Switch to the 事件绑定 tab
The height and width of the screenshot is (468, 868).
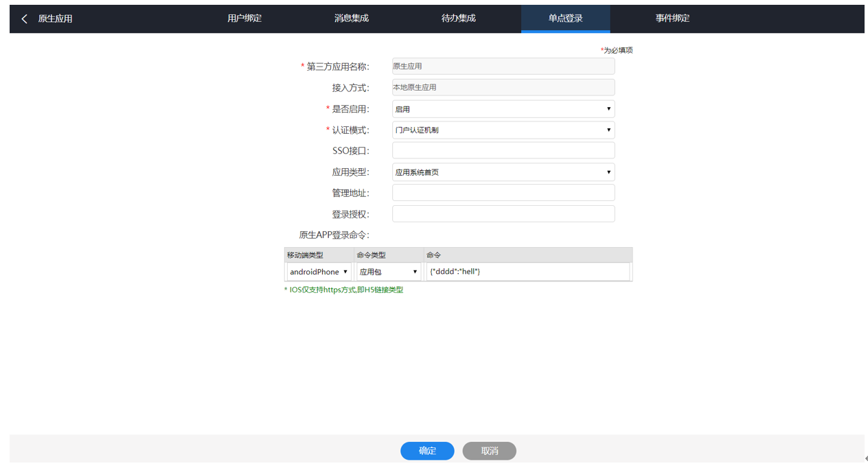click(672, 19)
